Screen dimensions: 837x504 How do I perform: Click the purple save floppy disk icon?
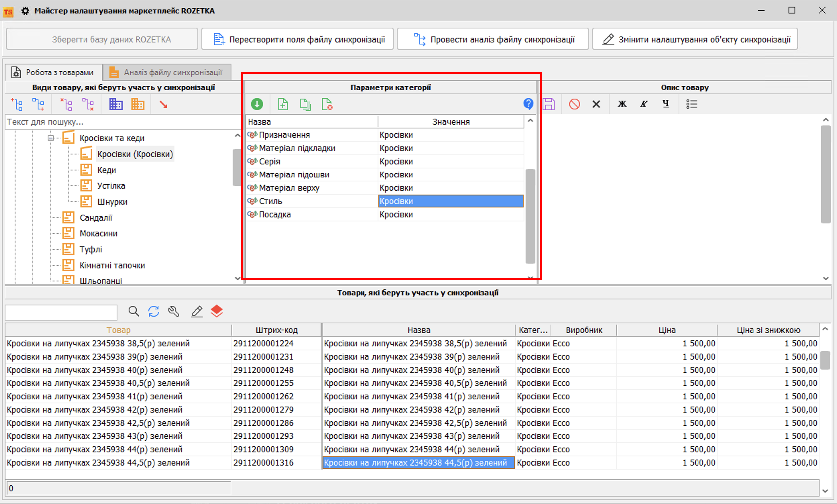tap(549, 104)
